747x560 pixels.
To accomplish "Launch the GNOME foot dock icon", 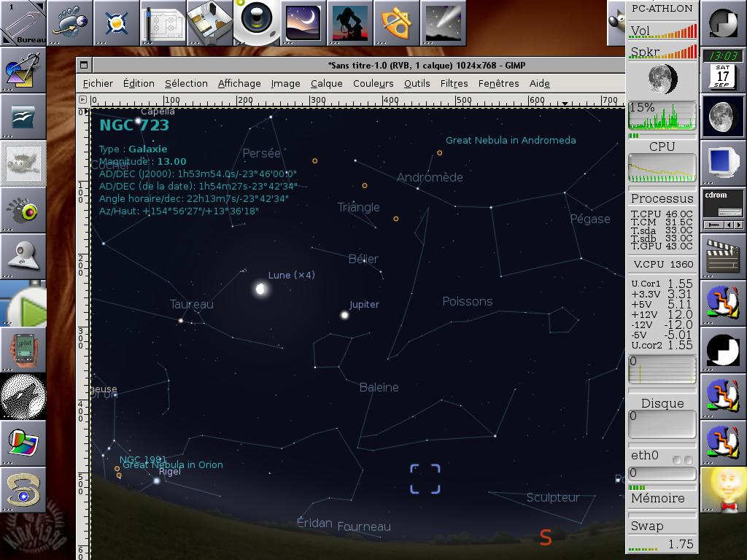I will (69, 23).
